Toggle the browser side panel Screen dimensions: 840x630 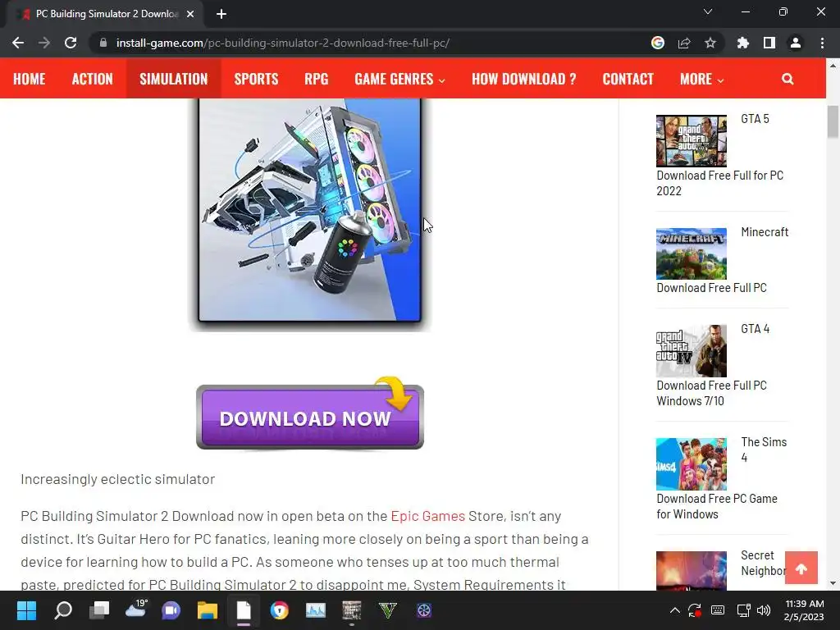[x=769, y=43]
